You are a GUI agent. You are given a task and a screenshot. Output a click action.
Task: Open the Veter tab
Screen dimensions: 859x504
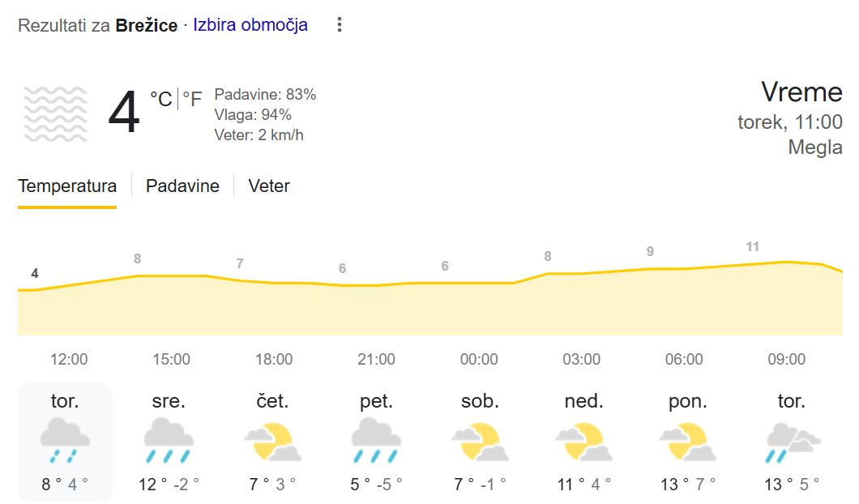pos(267,186)
